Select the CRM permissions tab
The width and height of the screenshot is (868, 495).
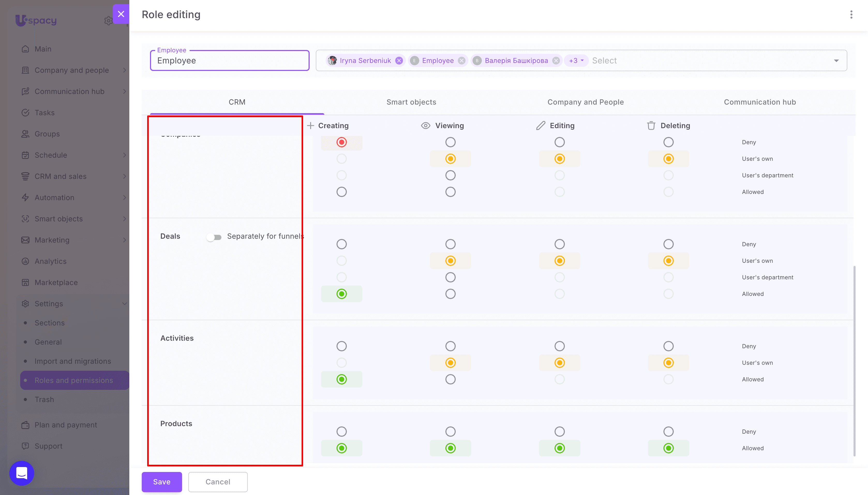click(237, 102)
